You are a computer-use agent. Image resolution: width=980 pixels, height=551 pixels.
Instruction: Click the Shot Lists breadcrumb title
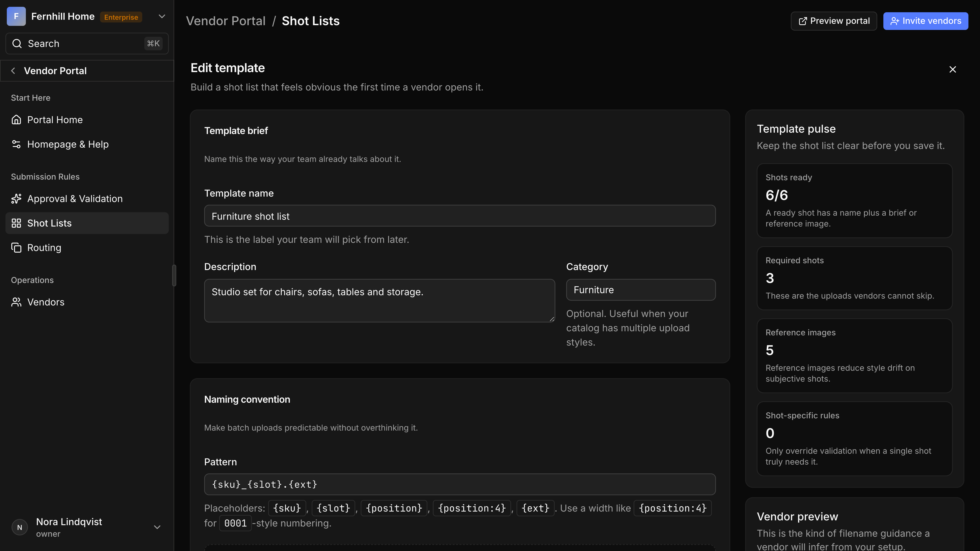[x=310, y=21]
